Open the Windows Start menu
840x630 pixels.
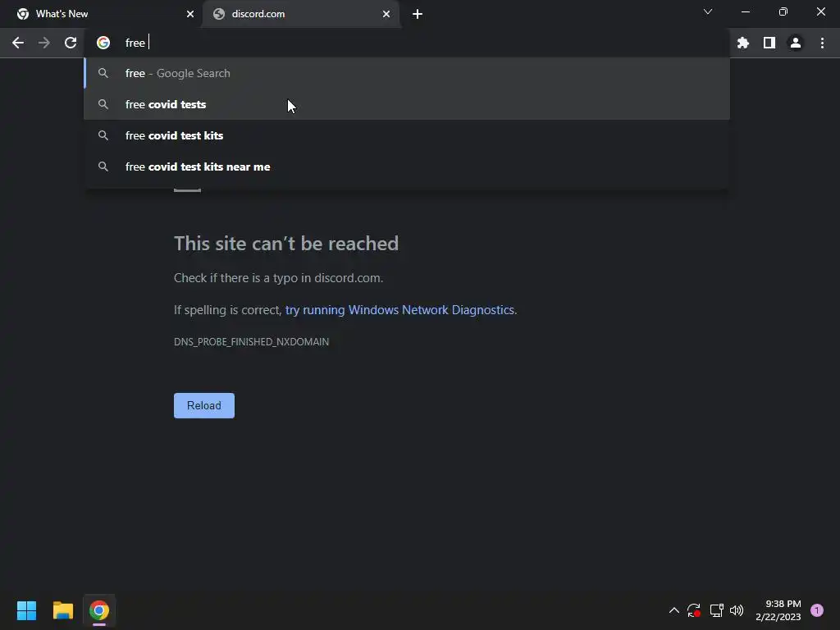point(26,610)
